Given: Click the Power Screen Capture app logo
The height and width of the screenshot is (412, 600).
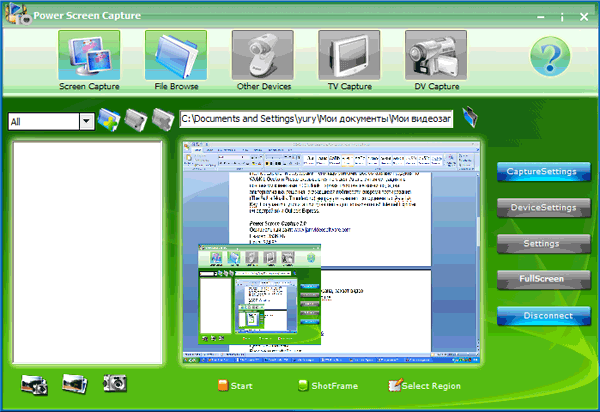Looking at the screenshot, I should tap(18, 14).
